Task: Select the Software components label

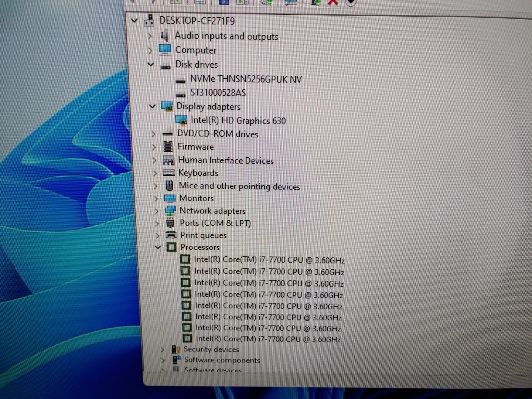Action: pos(222,360)
